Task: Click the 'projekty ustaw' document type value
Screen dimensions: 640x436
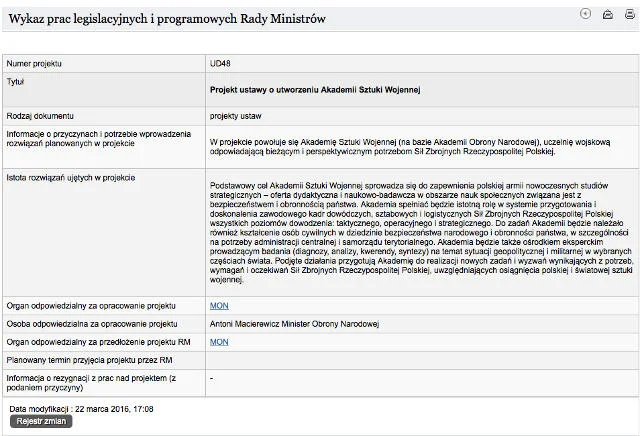Action: tap(236, 116)
